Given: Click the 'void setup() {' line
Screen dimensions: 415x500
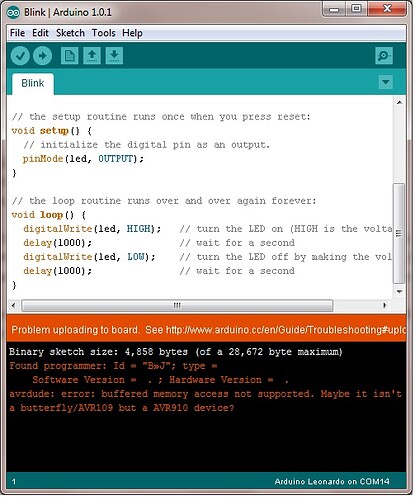Looking at the screenshot, I should [x=52, y=131].
